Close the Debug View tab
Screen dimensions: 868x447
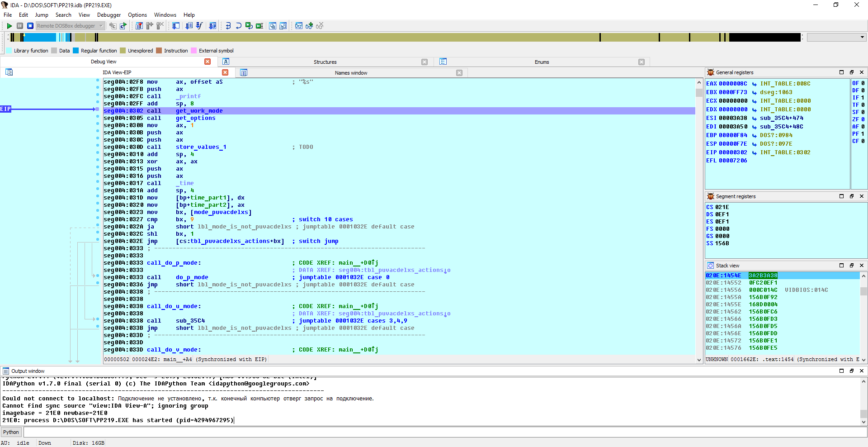[208, 62]
